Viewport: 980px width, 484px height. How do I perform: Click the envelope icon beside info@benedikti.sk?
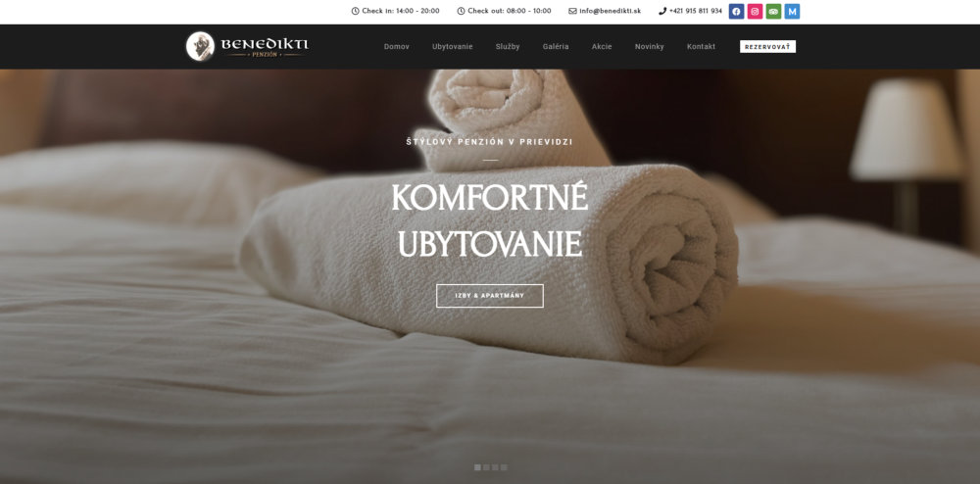click(572, 11)
